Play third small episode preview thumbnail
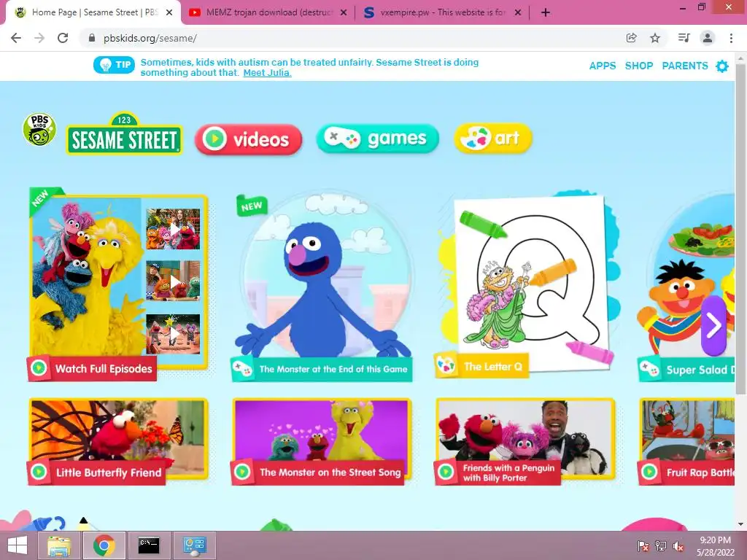The width and height of the screenshot is (747, 560). pyautogui.click(x=173, y=334)
